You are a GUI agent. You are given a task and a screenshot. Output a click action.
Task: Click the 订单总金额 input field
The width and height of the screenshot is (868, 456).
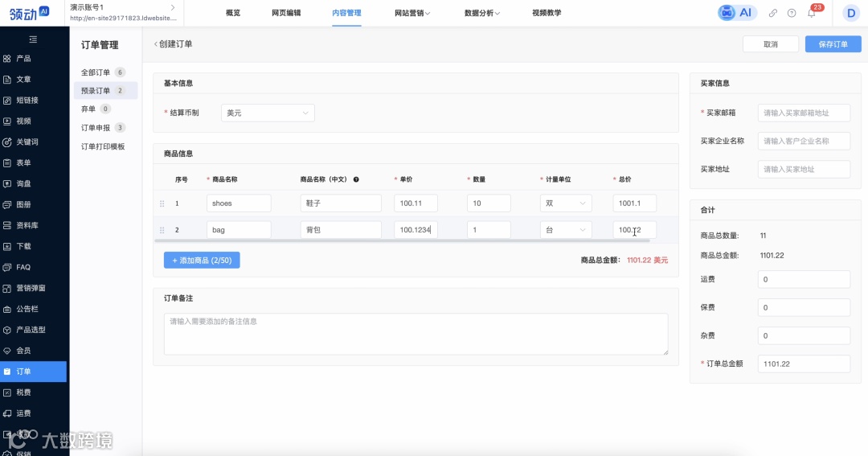pos(804,364)
